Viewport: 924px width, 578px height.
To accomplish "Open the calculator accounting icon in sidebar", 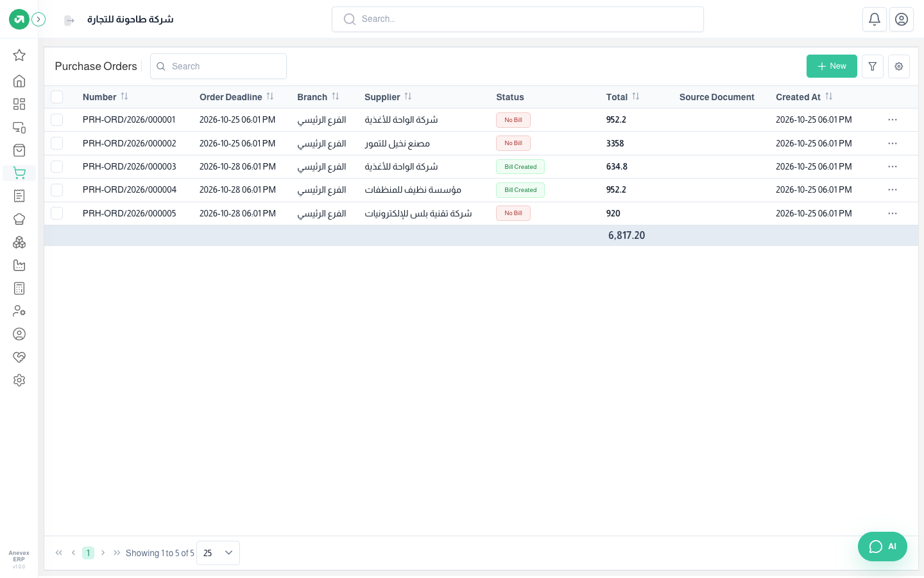I will click(19, 288).
